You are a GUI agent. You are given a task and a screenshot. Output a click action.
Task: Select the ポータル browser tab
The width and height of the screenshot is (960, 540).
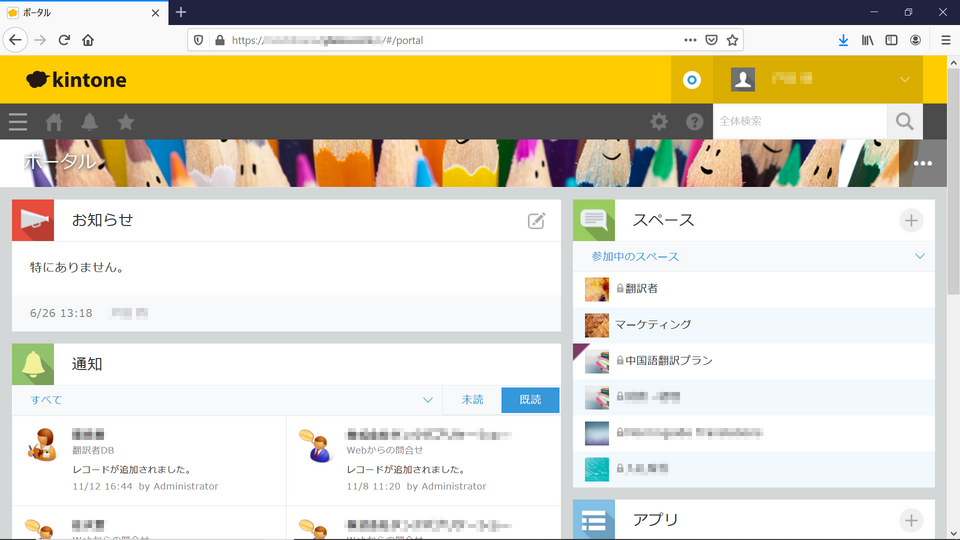point(84,13)
